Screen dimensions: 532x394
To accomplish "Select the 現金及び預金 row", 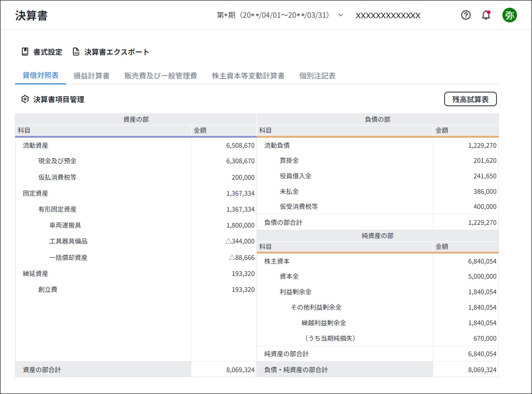I will pos(136,161).
